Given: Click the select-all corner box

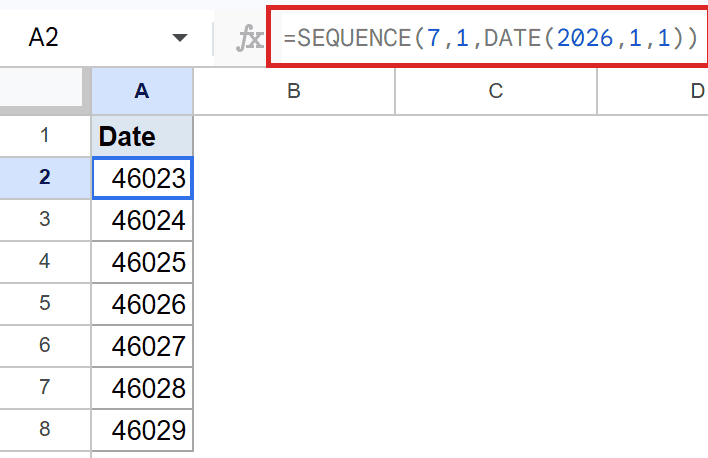Looking at the screenshot, I should coord(41,88).
